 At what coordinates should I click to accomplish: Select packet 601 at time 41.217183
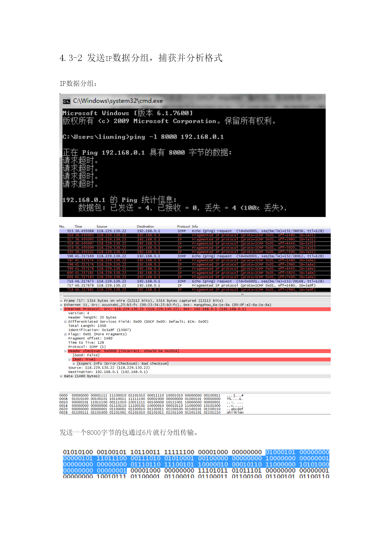tap(195, 277)
